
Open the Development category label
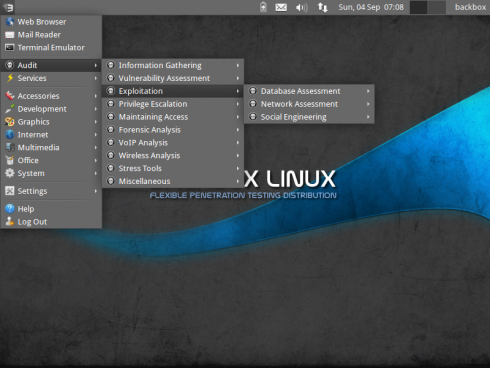point(42,109)
